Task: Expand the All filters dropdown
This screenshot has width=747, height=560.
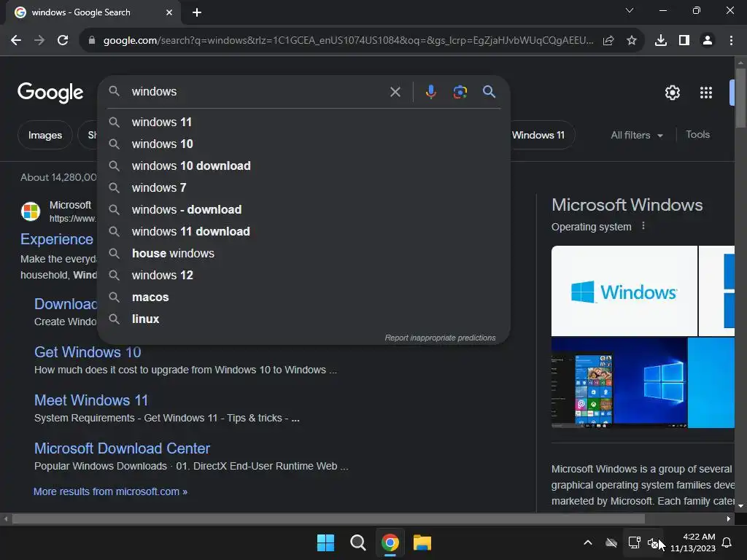Action: click(x=637, y=135)
